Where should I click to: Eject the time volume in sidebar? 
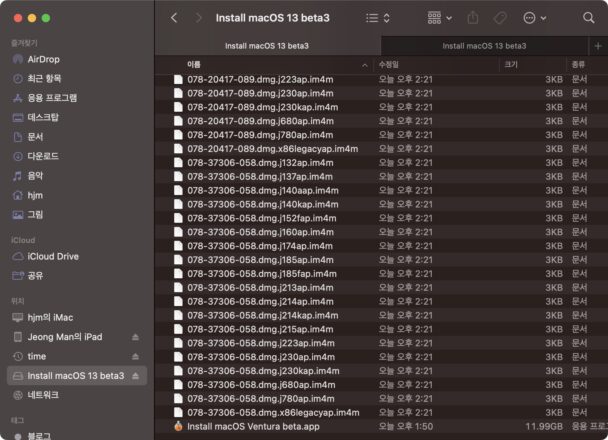pos(136,356)
